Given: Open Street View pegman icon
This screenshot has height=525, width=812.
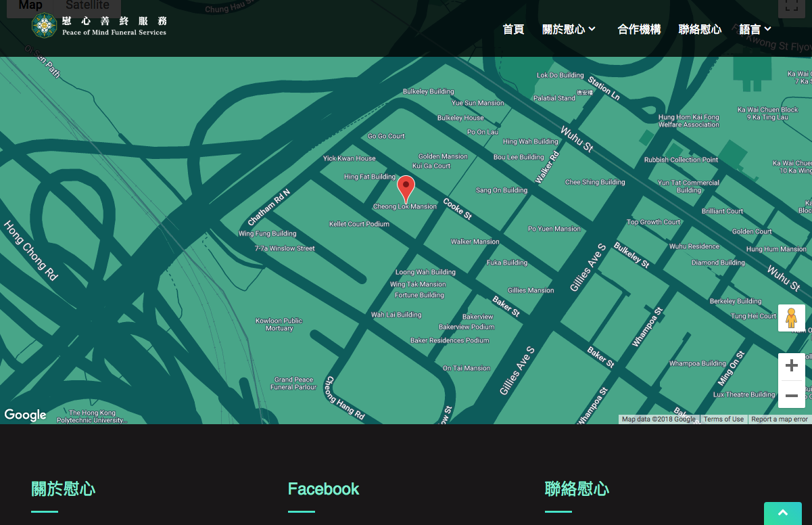Looking at the screenshot, I should tap(791, 318).
